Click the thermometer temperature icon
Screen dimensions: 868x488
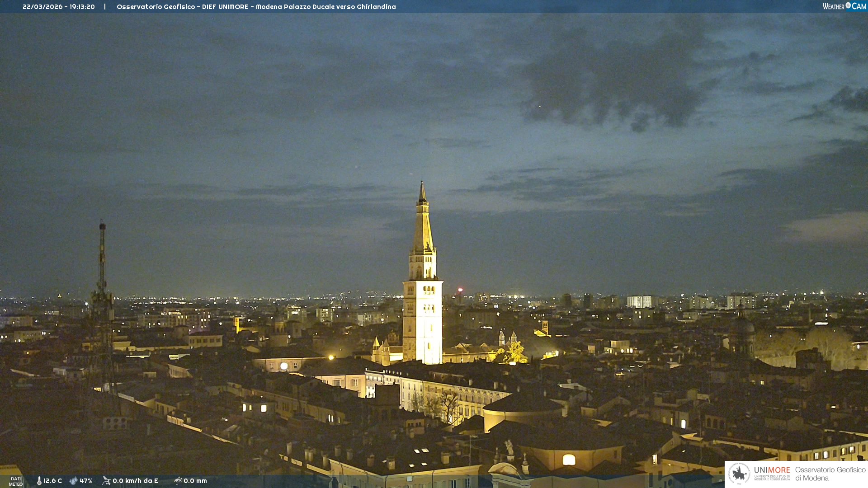click(39, 481)
